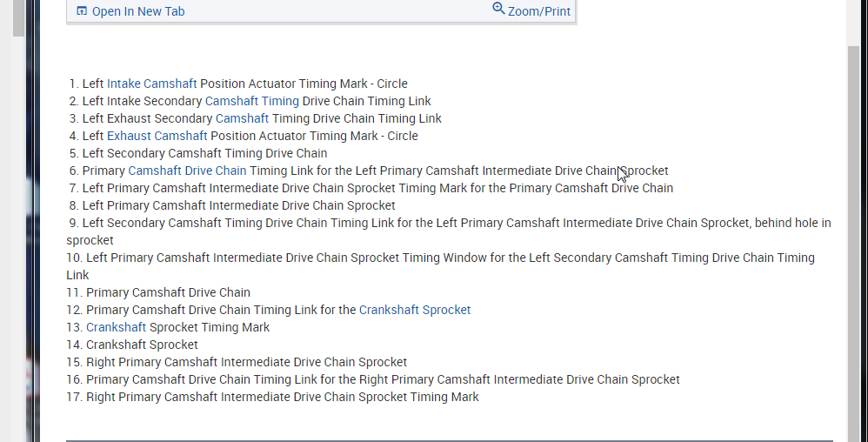The width and height of the screenshot is (868, 442).
Task: Click the Crankshaft link in item 13
Action: (116, 327)
